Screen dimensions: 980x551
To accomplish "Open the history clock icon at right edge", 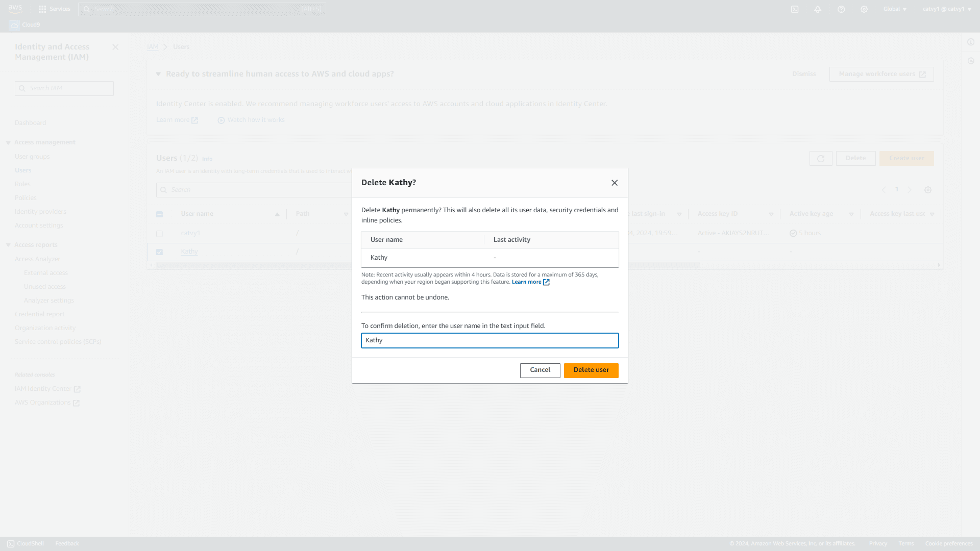I will [971, 61].
